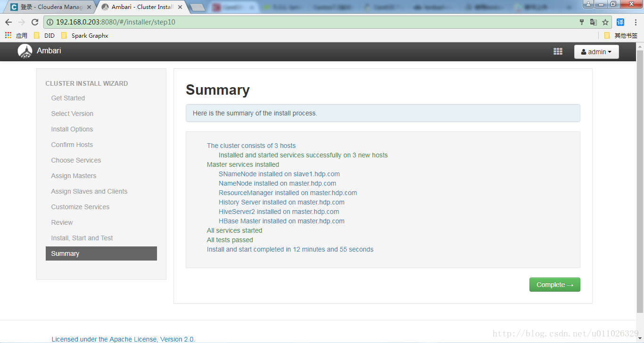Go to the Choose Services wizard step
The image size is (644, 343).
(76, 160)
